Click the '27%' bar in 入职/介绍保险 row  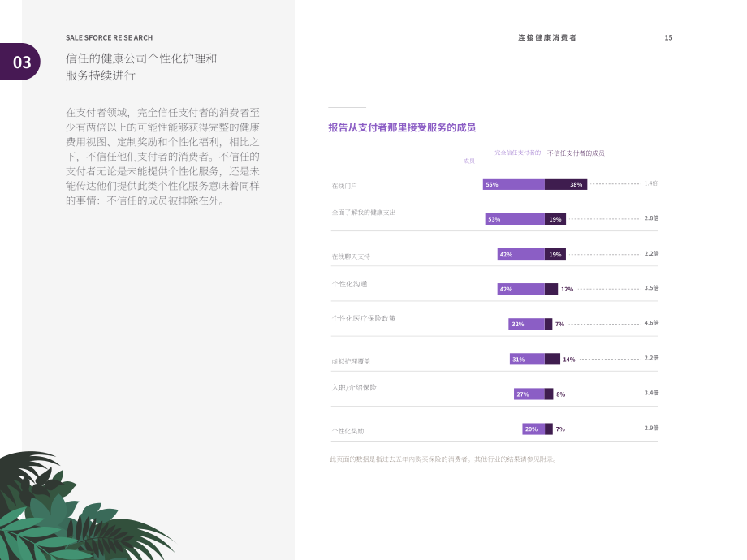click(x=529, y=394)
